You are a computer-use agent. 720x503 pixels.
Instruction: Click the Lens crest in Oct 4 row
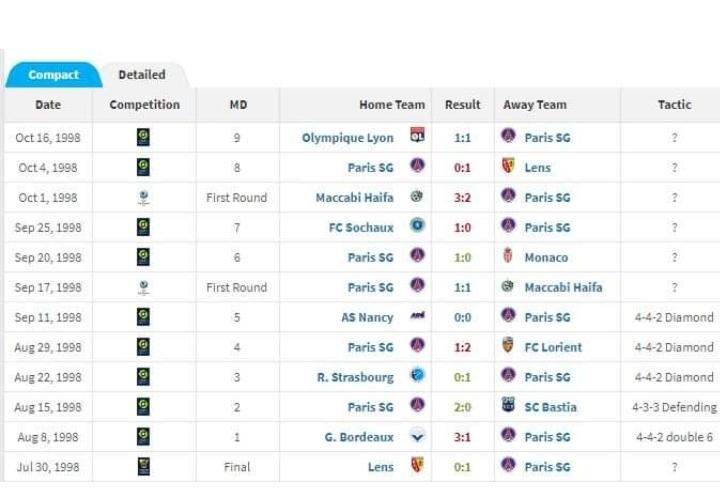(508, 165)
